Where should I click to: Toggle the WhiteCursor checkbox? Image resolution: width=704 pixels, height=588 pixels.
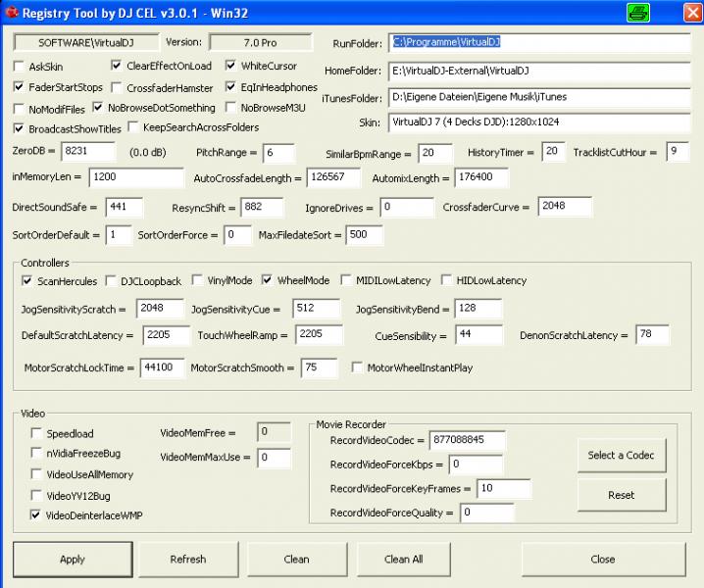tap(230, 66)
